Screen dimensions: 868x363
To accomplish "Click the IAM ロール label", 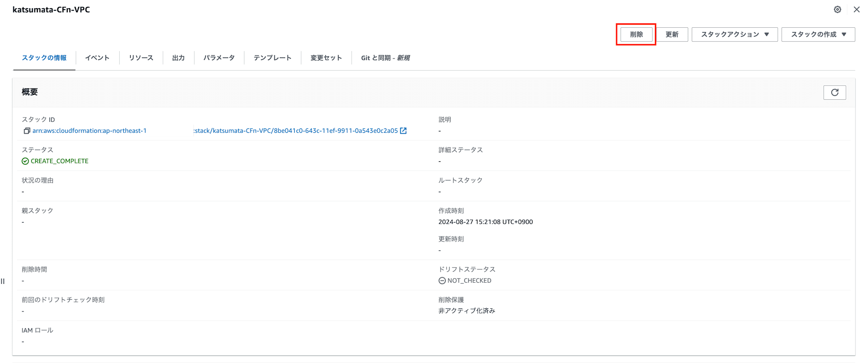I will [37, 330].
